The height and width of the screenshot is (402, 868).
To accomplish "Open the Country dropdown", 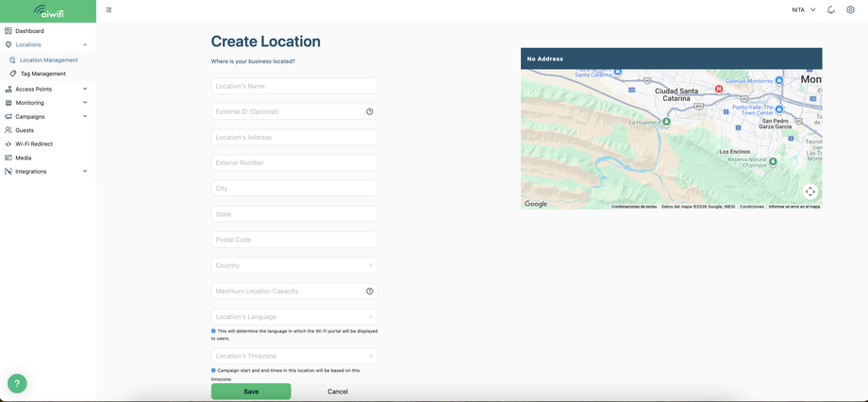I will (294, 265).
